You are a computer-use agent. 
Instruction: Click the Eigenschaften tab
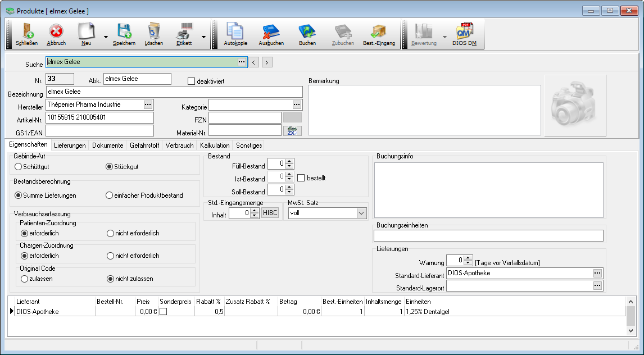pos(28,144)
